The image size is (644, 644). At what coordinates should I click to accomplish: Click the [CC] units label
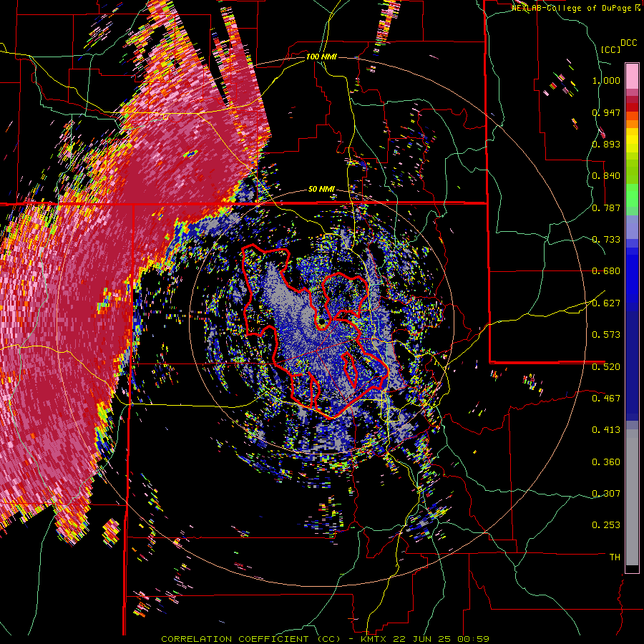pos(611,49)
